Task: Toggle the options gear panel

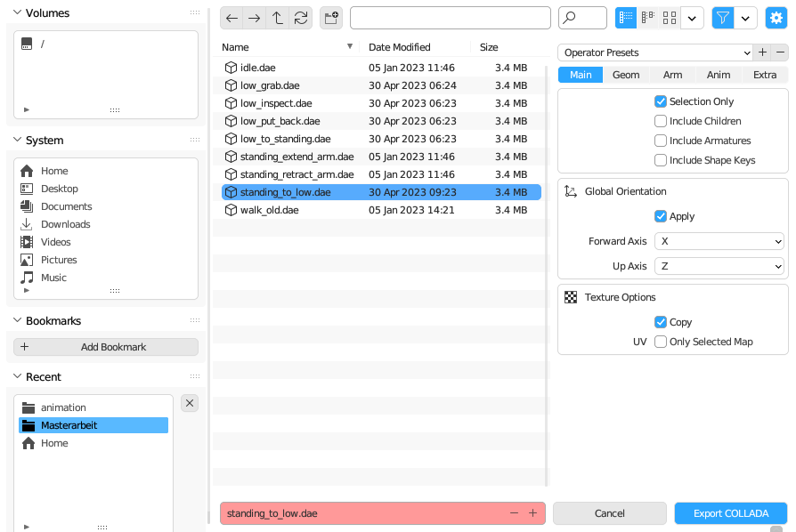Action: pos(776,18)
